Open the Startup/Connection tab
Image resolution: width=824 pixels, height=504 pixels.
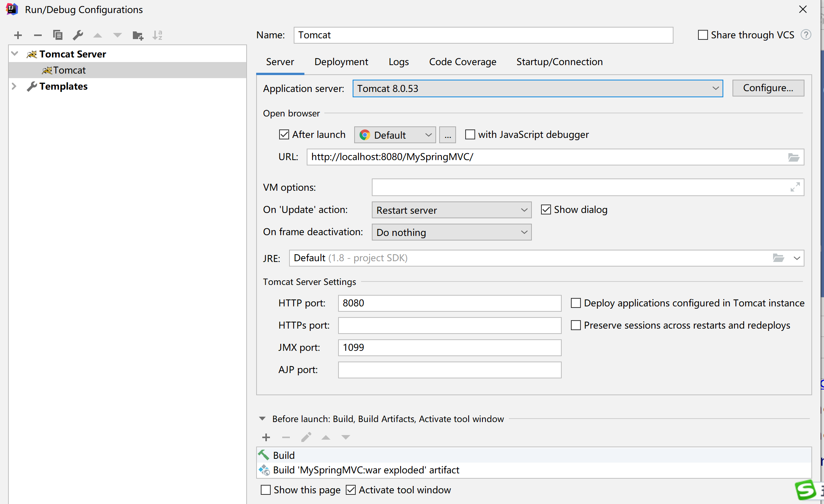tap(559, 62)
